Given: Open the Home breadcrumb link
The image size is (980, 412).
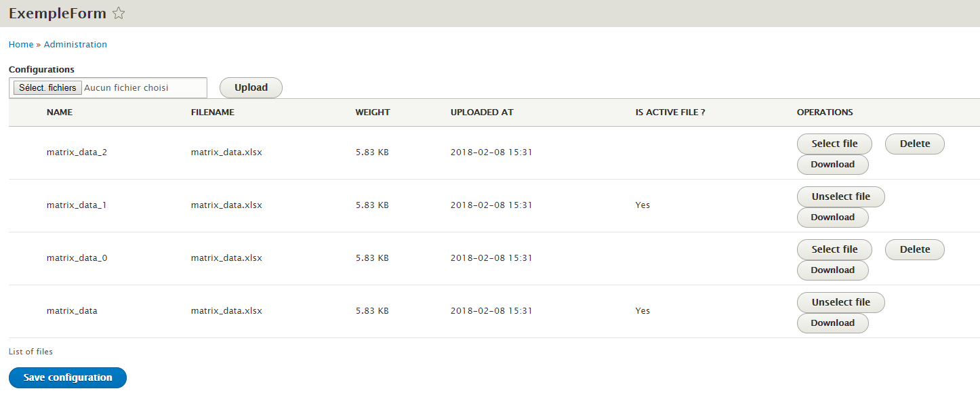Looking at the screenshot, I should click(x=20, y=44).
